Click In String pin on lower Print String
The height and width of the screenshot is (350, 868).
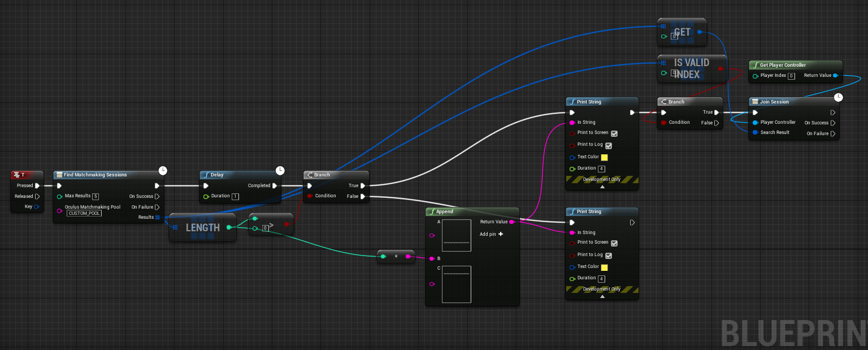coord(572,232)
